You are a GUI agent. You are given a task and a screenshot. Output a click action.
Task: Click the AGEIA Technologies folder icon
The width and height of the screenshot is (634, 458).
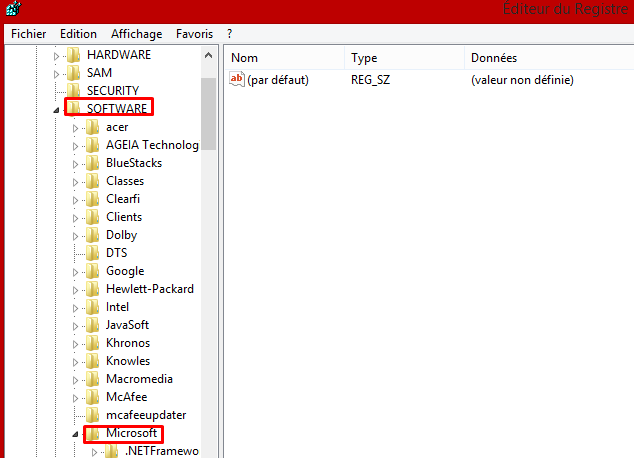click(93, 145)
